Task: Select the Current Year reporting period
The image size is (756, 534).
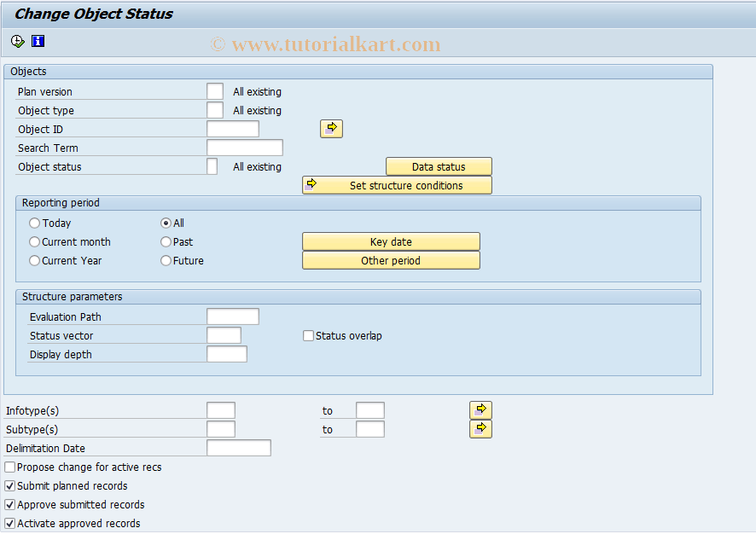Action: pyautogui.click(x=34, y=260)
